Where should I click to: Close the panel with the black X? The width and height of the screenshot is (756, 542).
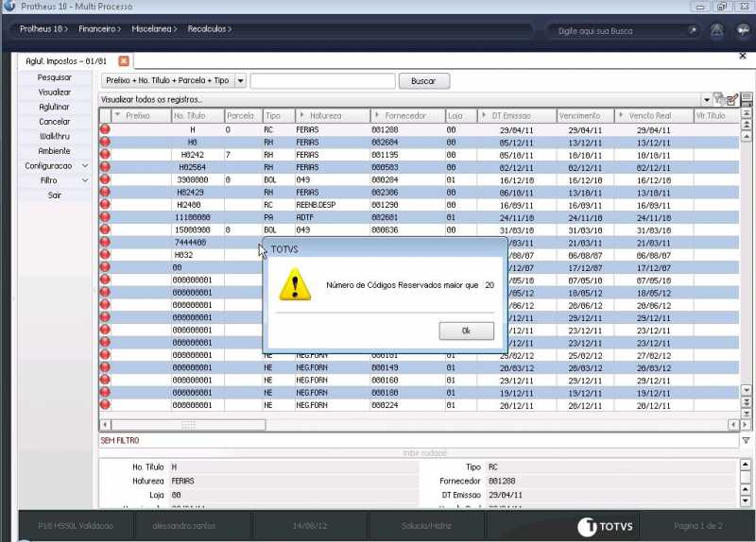pos(743,56)
